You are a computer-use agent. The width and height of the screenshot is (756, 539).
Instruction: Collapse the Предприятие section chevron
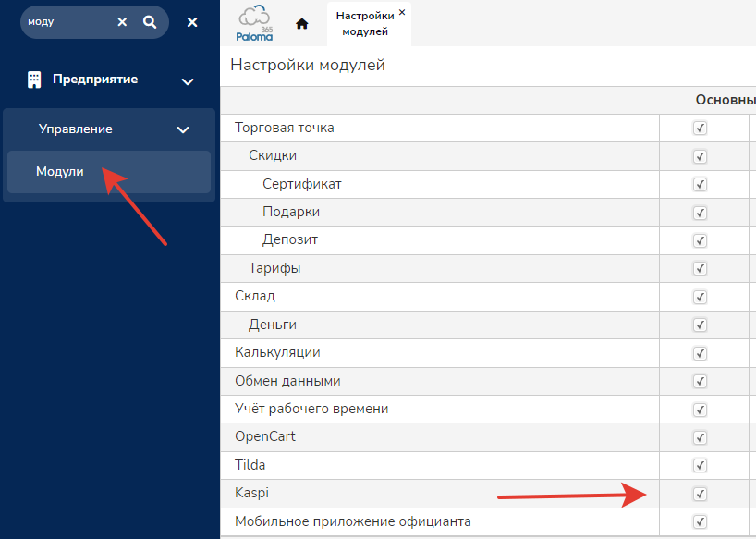coord(188,81)
